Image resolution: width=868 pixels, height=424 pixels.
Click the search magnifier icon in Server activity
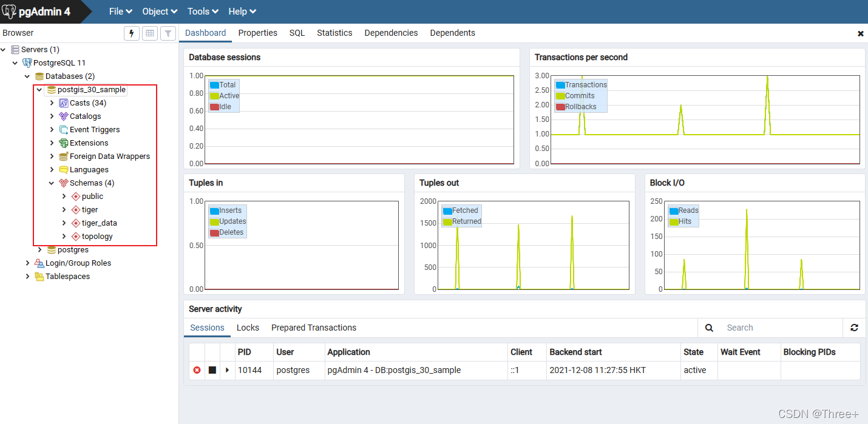[708, 328]
